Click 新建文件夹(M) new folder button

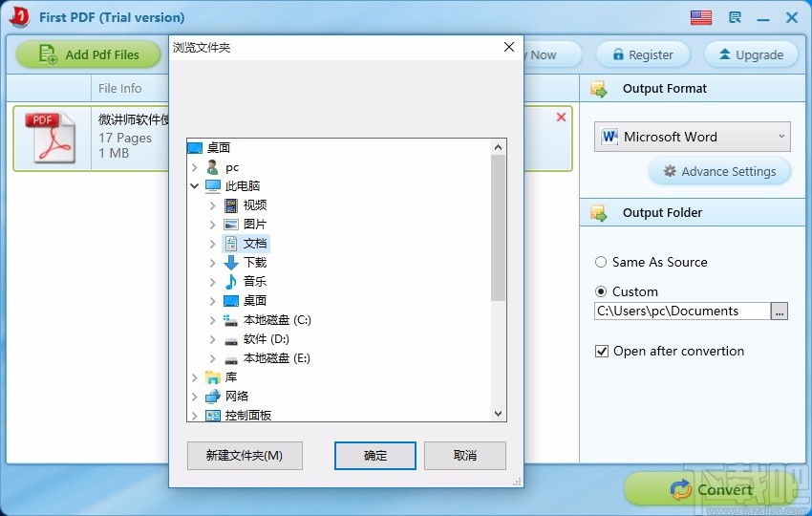click(245, 456)
